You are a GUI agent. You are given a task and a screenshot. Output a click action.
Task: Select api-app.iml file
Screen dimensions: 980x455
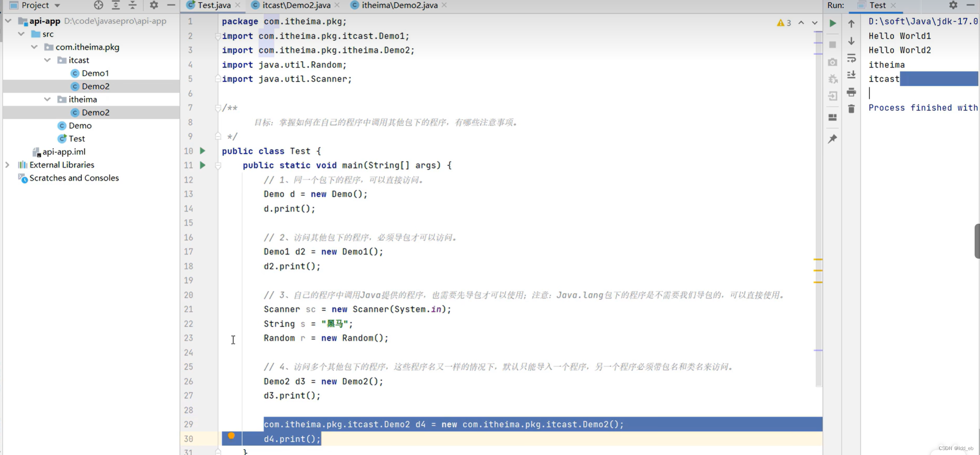click(x=59, y=152)
